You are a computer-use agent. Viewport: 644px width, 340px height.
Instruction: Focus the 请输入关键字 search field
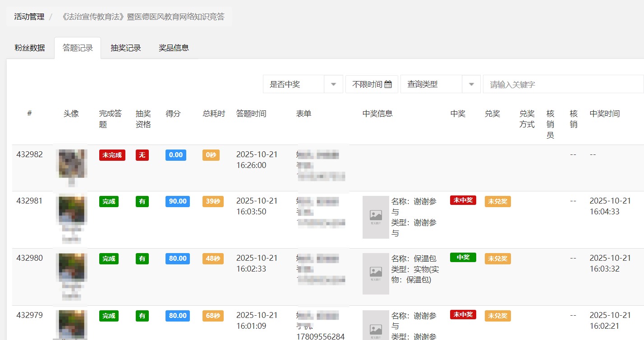pyautogui.click(x=563, y=84)
